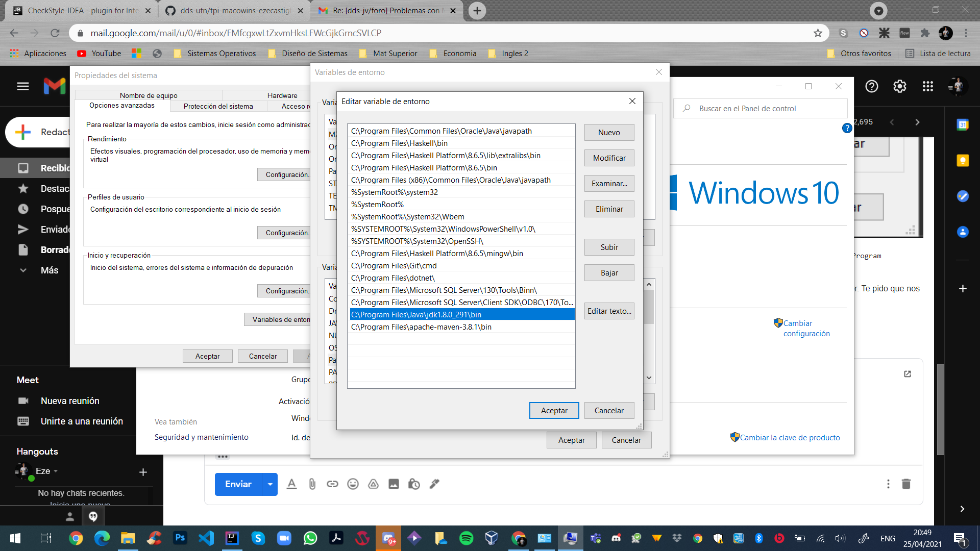The height and width of the screenshot is (551, 980).
Task: Select the OpenSSH path entry
Action: [x=462, y=241]
